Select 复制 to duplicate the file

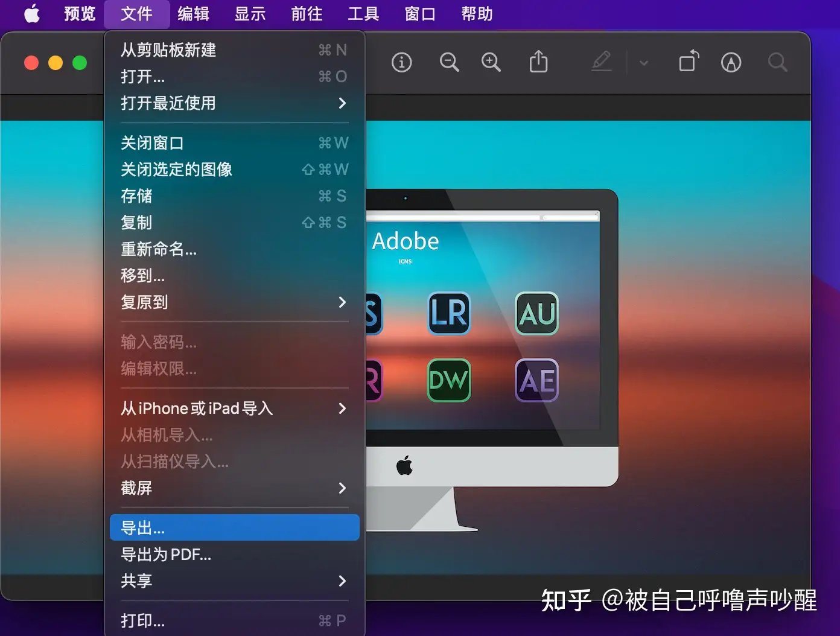[x=235, y=222]
